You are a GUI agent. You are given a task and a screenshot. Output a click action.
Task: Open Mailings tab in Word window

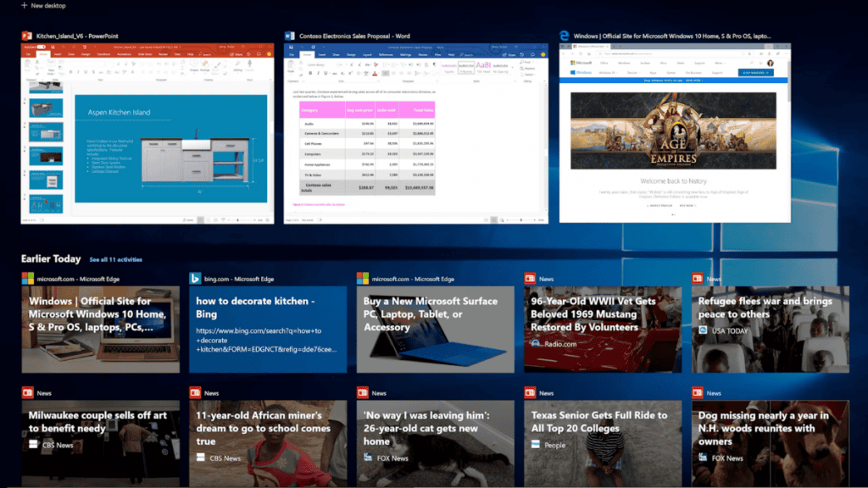406,55
